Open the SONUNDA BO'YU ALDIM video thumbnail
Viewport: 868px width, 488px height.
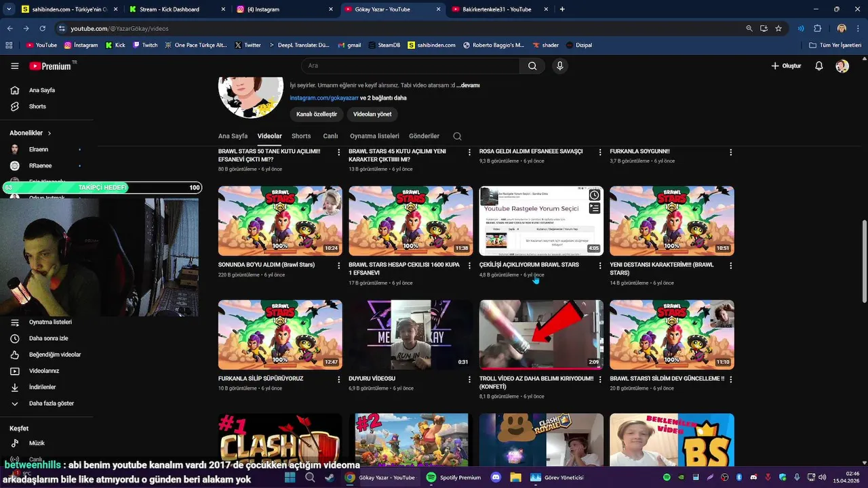[280, 221]
